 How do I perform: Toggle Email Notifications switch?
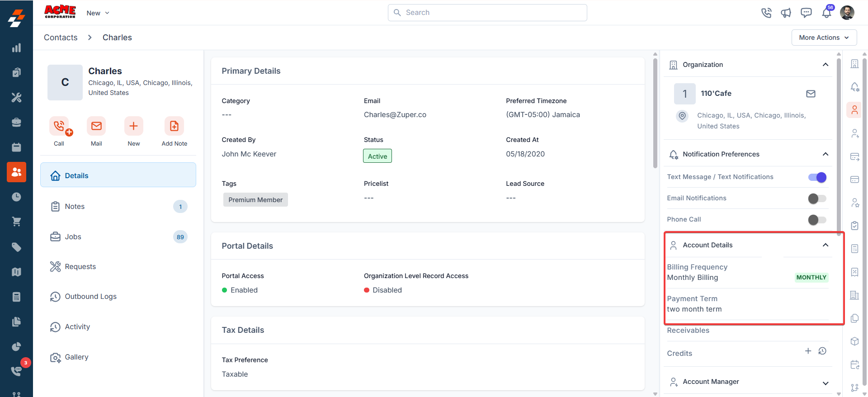point(817,198)
